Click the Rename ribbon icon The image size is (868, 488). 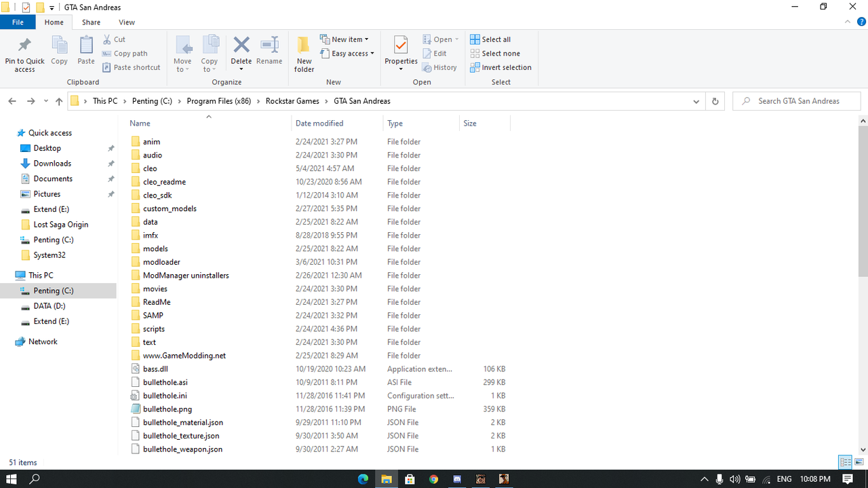tap(269, 45)
